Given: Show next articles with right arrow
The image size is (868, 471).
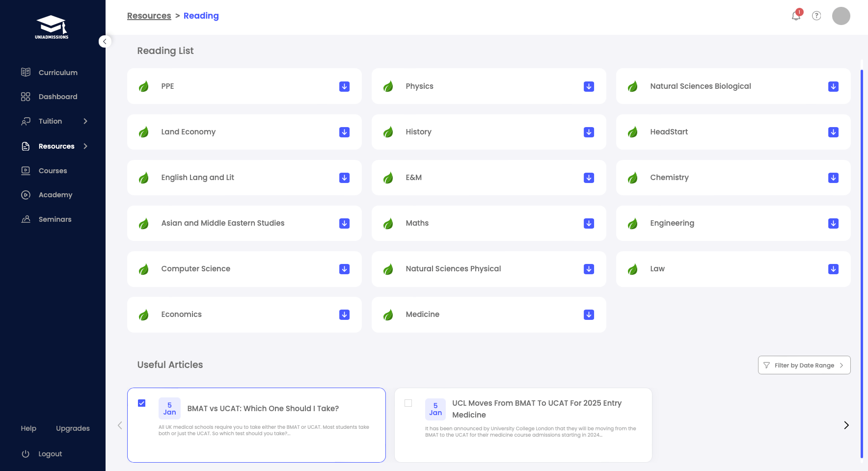Looking at the screenshot, I should pos(846,425).
